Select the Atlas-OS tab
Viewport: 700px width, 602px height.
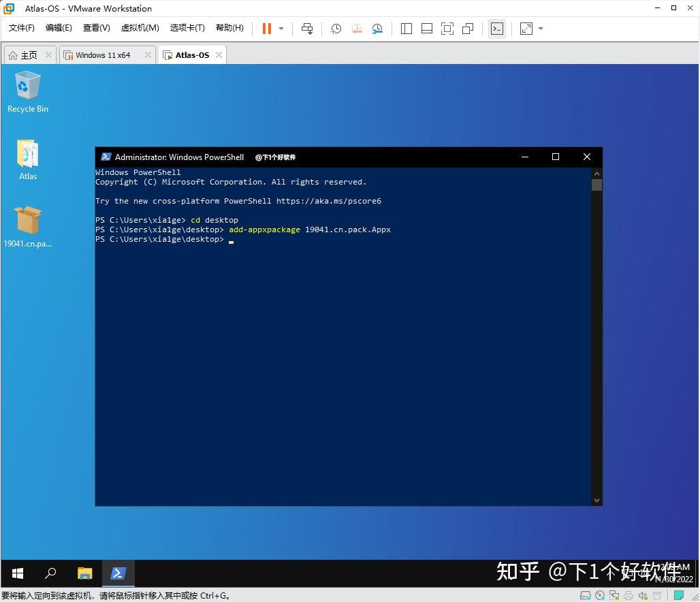pyautogui.click(x=193, y=55)
